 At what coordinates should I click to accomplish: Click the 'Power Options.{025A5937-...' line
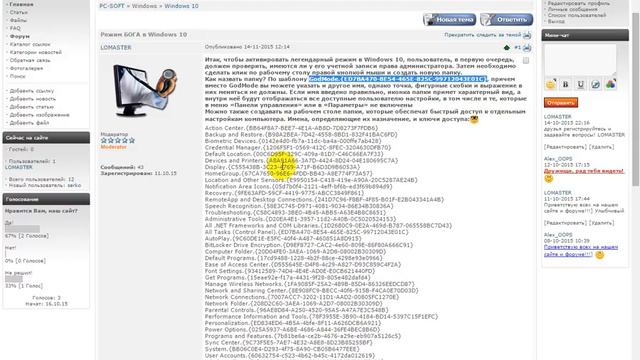[x=292, y=330]
